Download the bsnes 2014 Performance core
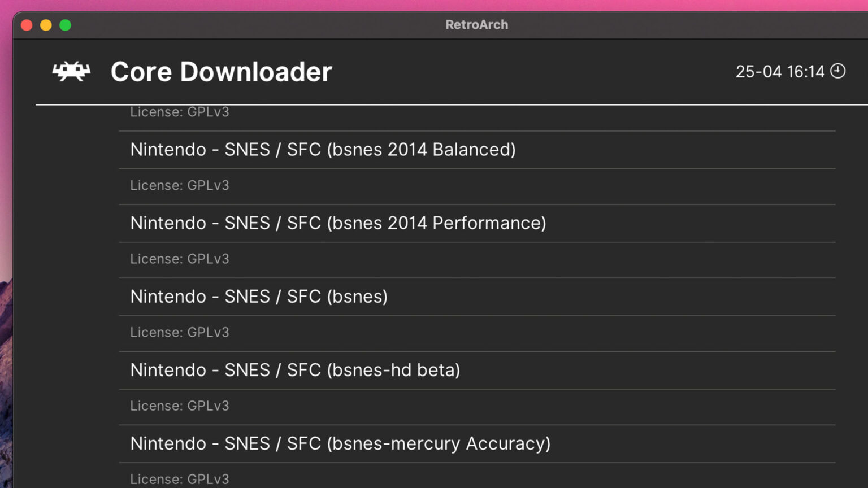The image size is (868, 488). pos(337,223)
